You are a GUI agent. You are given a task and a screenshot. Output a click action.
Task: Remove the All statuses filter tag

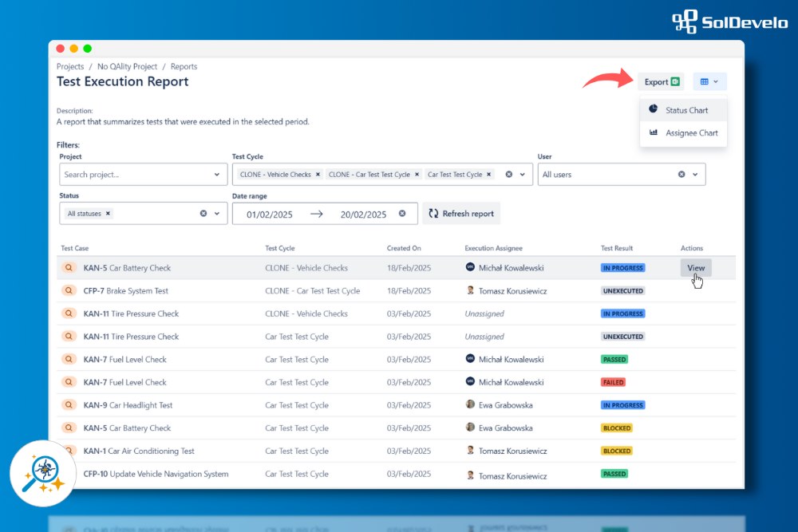click(109, 214)
